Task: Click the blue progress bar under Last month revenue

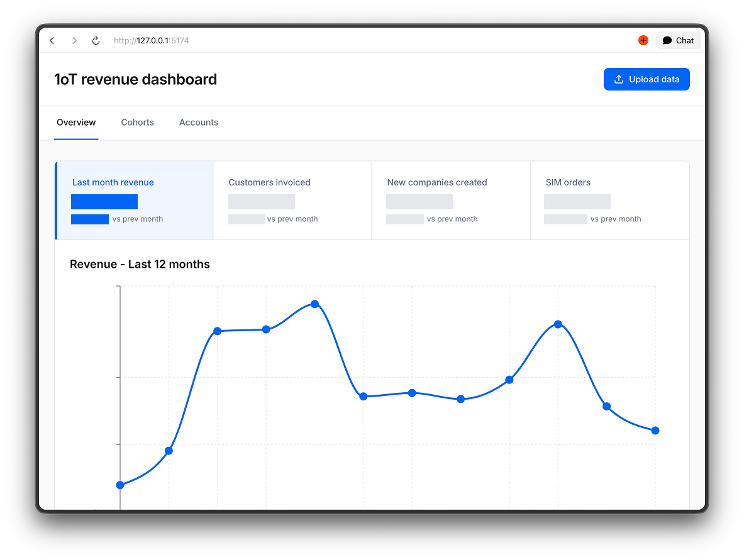Action: [104, 201]
